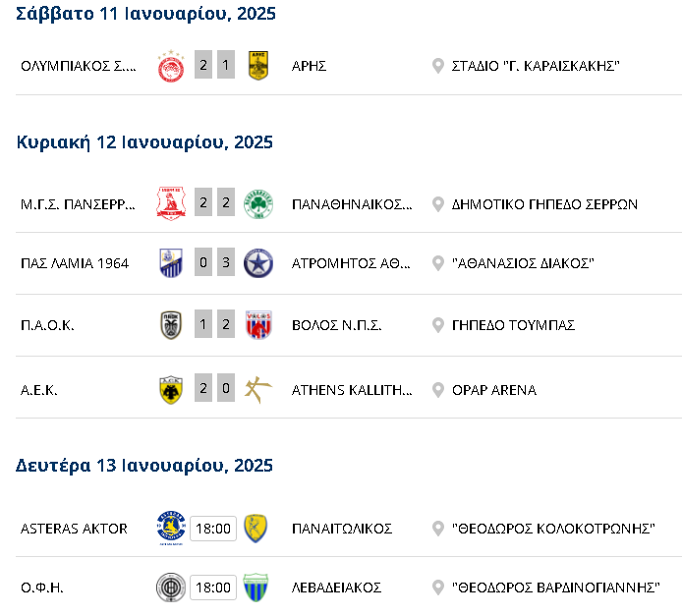Viewport: 682px width, 616px height.
Task: Select the Athens Kallithea gold logo
Action: click(258, 389)
